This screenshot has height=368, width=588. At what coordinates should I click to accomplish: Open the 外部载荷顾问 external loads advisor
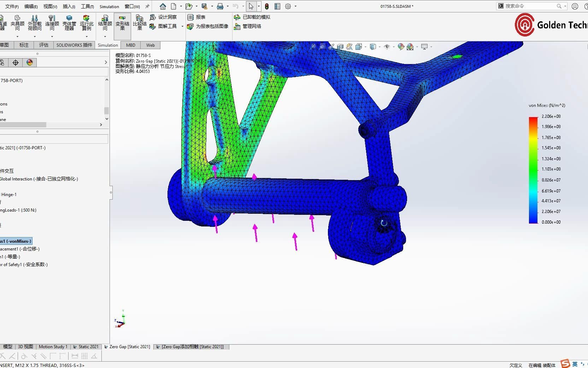tap(35, 24)
